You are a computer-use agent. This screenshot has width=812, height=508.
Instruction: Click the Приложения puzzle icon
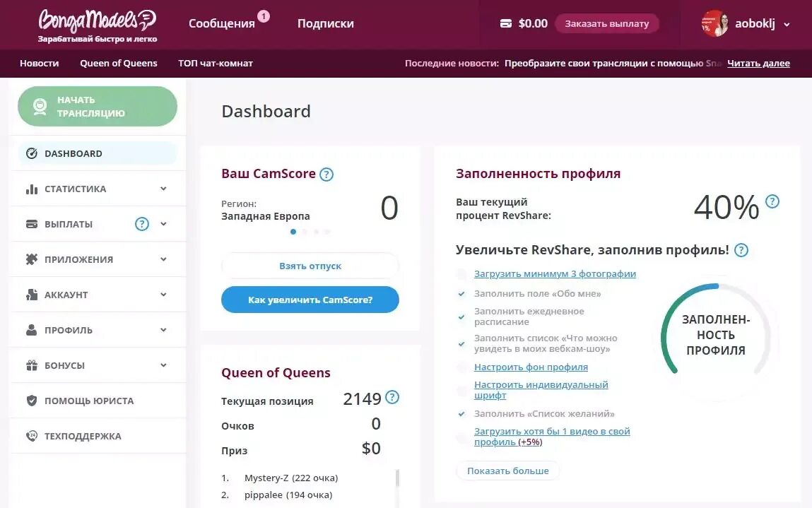click(x=32, y=259)
